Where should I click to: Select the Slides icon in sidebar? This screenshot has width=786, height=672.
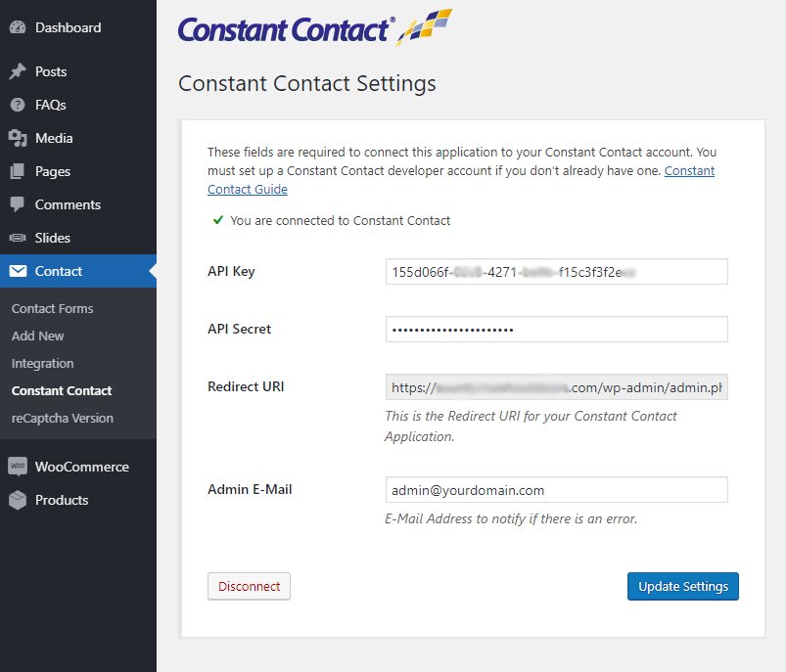pos(18,238)
